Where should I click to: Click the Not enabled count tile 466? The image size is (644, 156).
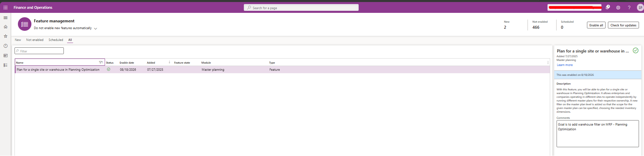tap(540, 25)
